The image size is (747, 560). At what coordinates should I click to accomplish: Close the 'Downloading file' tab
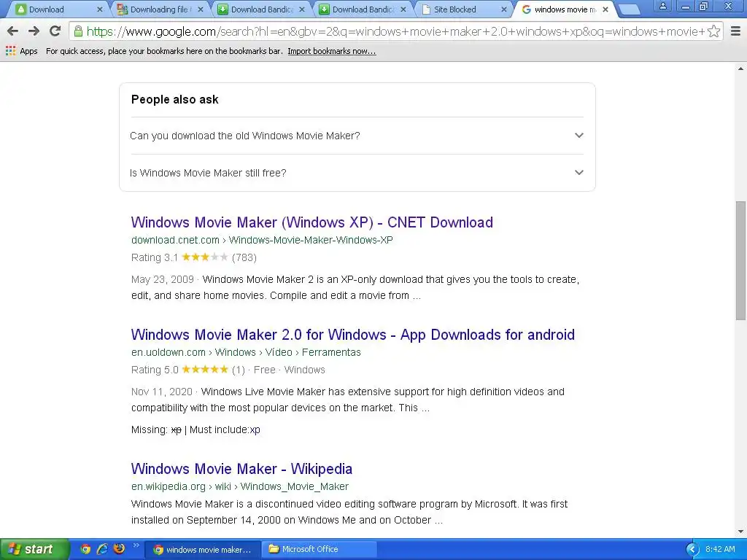click(201, 9)
